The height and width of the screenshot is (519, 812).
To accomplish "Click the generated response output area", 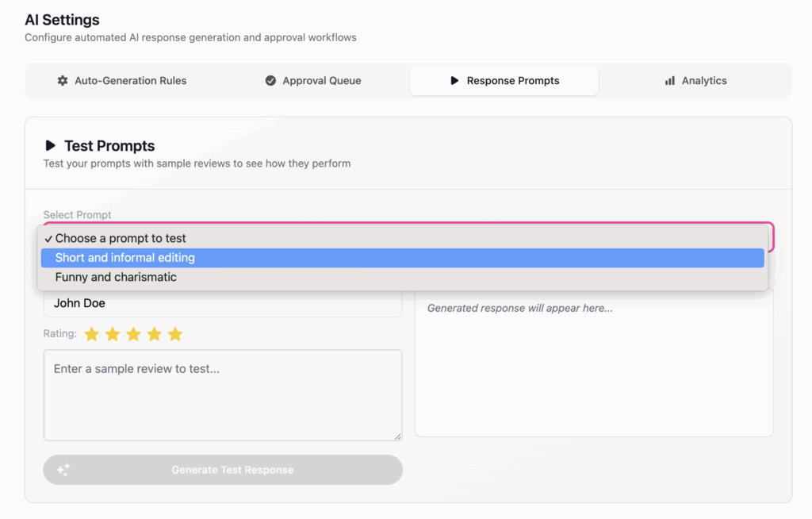I will point(594,363).
